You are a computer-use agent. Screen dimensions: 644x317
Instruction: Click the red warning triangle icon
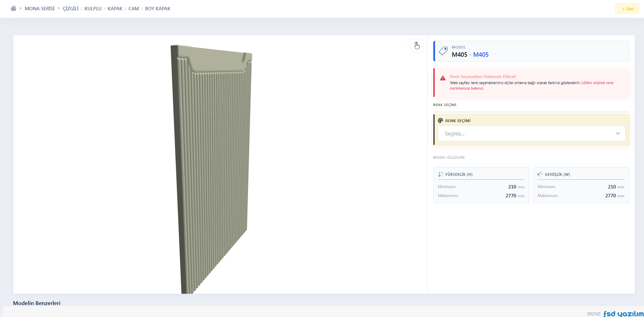click(443, 78)
